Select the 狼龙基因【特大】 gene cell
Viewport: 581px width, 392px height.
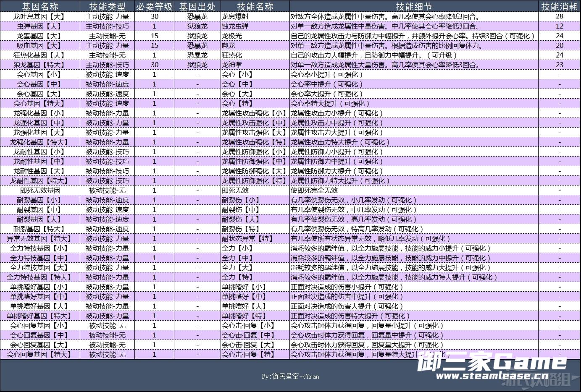(40, 65)
